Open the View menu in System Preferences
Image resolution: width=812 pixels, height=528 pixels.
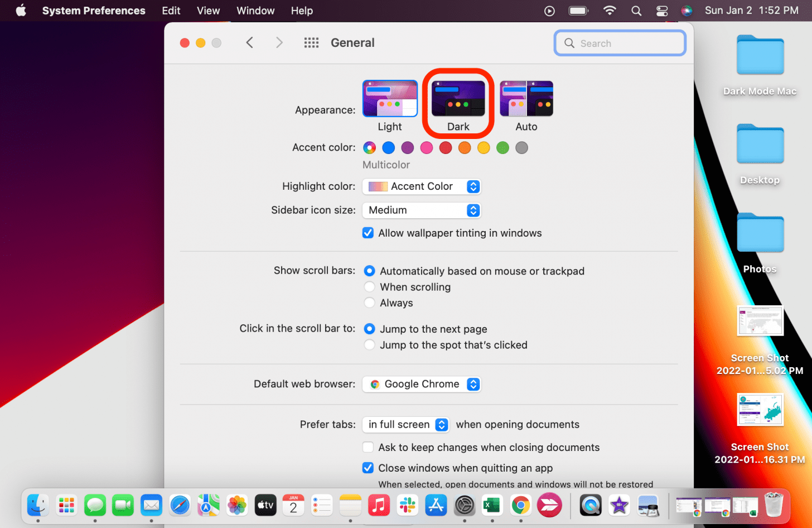pos(207,10)
